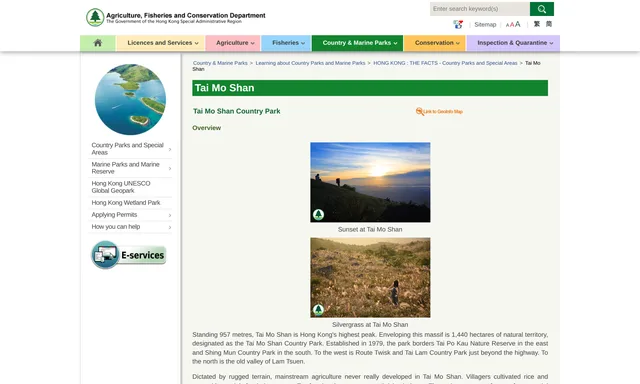Open the Licences and Services menu
Screen dimensions: 640x384
(161, 43)
